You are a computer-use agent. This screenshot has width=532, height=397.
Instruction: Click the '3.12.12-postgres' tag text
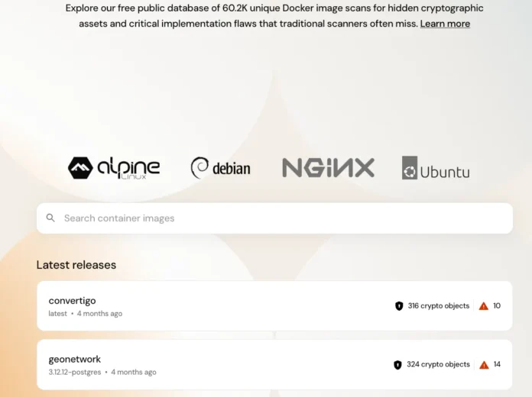click(75, 373)
